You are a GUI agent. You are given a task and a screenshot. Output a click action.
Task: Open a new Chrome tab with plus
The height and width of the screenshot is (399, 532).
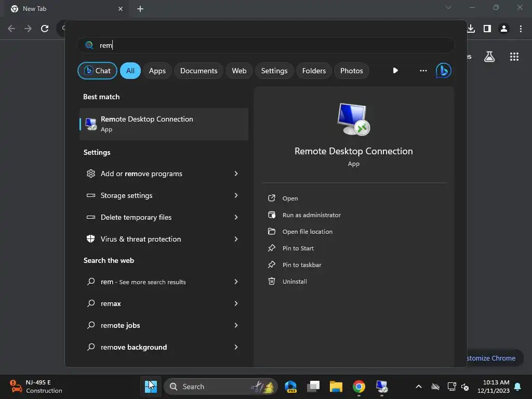140,9
